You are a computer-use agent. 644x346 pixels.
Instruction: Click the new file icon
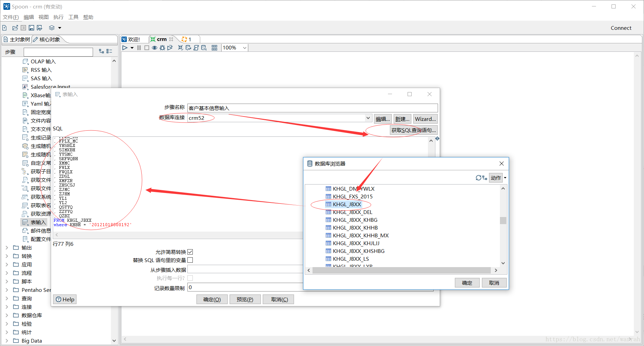pos(4,28)
